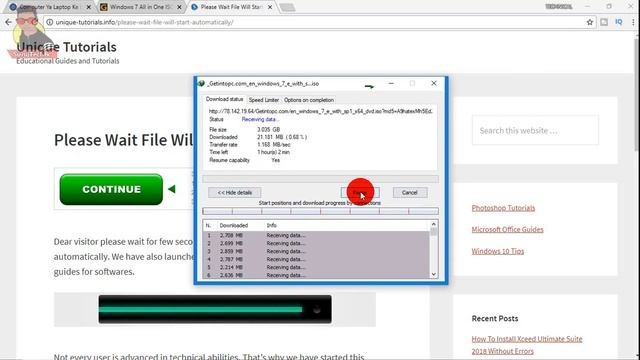This screenshot has height=360, width=640.
Task: Click the site info icon in address bar
Action: (49, 22)
